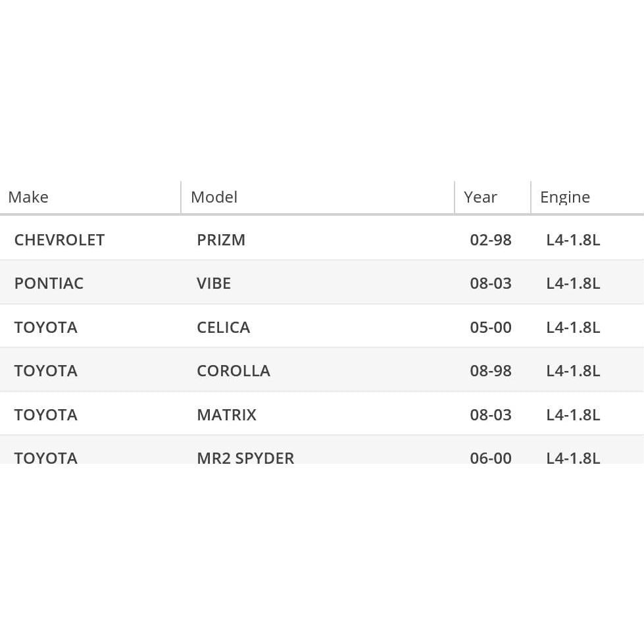Select the CELICA model cell

tap(223, 328)
